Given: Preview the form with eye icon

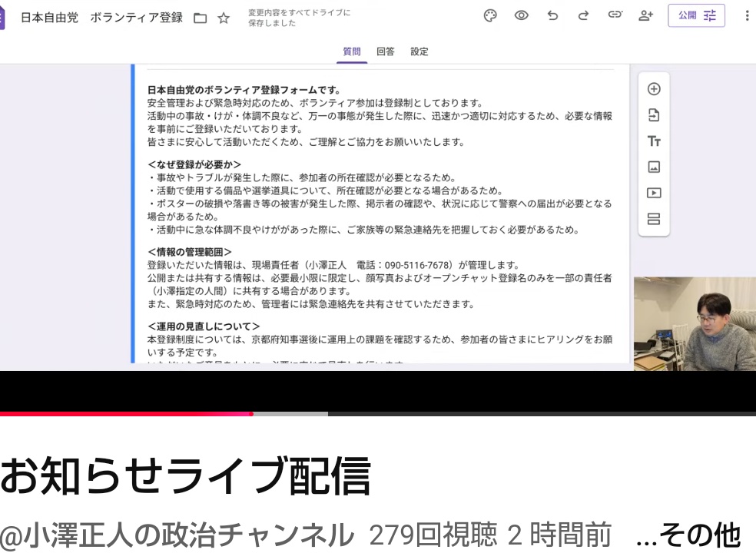Looking at the screenshot, I should pyautogui.click(x=521, y=16).
